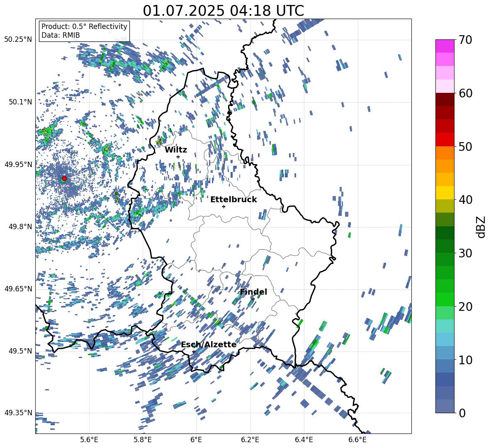The width and height of the screenshot is (491, 448).
Task: Click the 49.95°N latitude label
Action: pos(19,165)
